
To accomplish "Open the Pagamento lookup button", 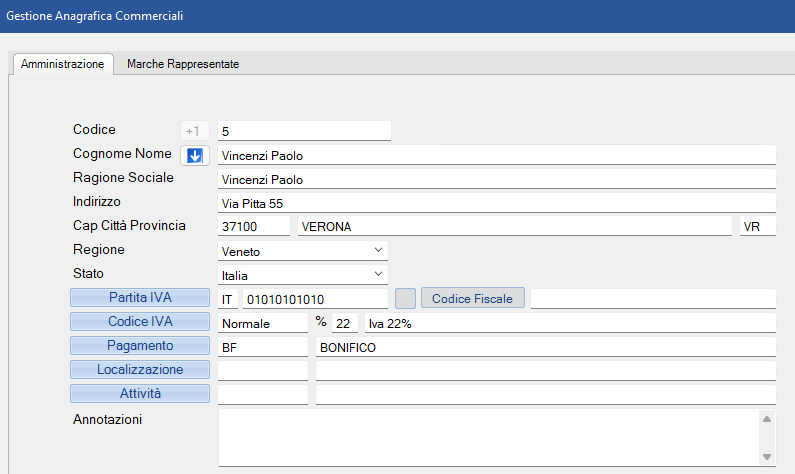I will (140, 346).
